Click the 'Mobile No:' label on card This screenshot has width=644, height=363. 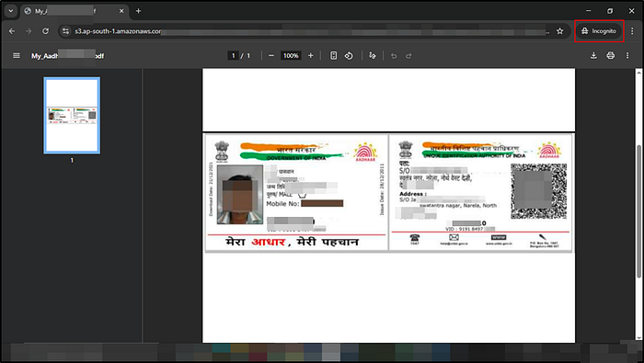coord(282,204)
